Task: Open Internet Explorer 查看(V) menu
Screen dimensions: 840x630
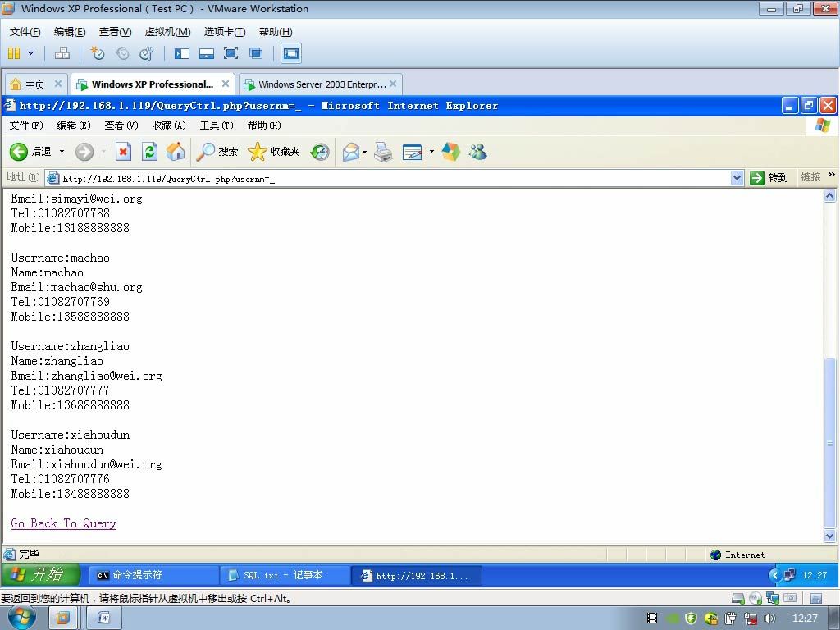Action: pos(121,126)
